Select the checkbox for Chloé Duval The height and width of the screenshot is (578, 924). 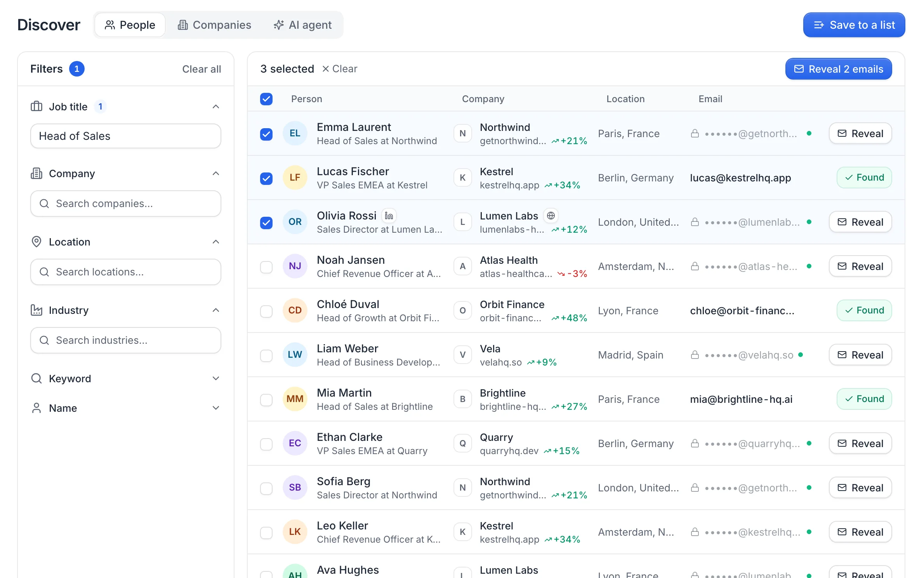tap(266, 311)
